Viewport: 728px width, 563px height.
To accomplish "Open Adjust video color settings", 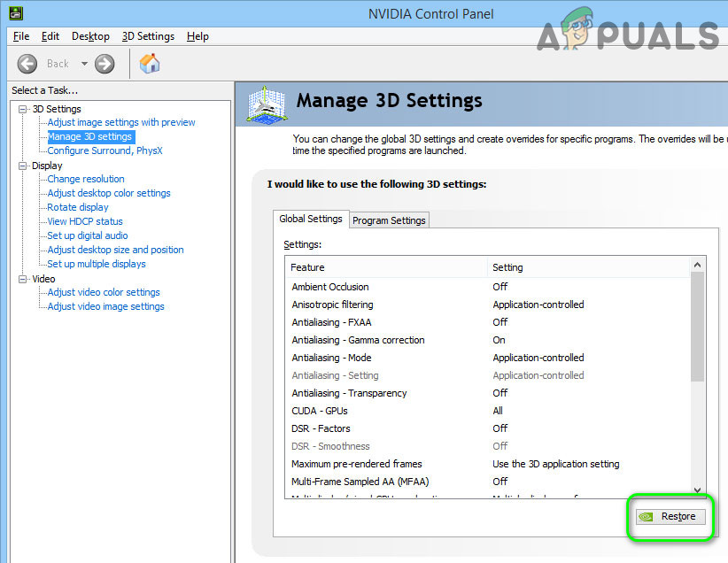I will [x=104, y=292].
